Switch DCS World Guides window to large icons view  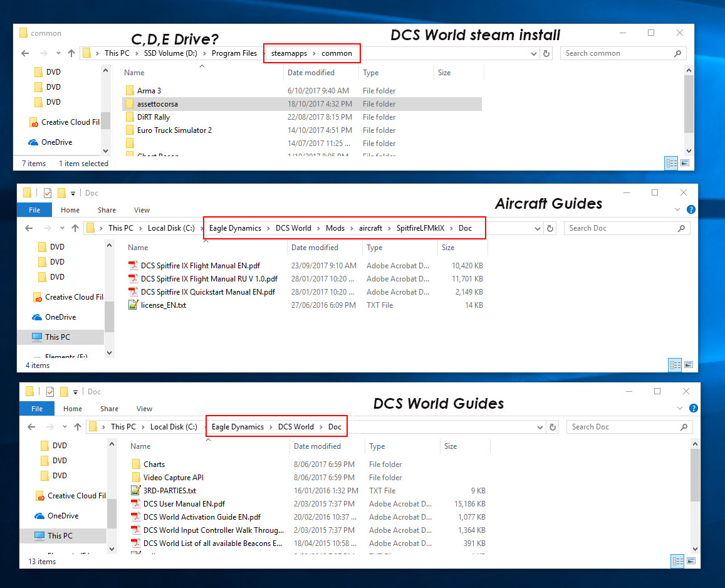[691, 560]
